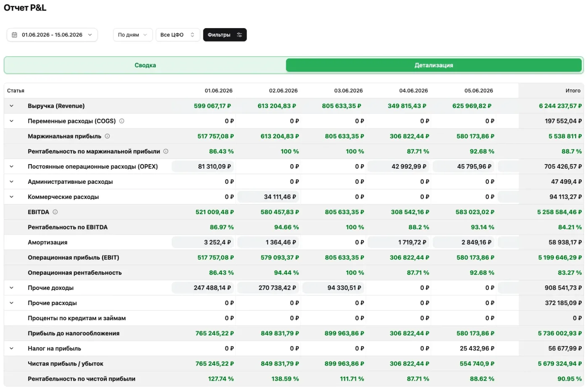588x389 pixels.
Task: Click Прочие доходы value 94 330,51 ₽
Action: click(333, 288)
